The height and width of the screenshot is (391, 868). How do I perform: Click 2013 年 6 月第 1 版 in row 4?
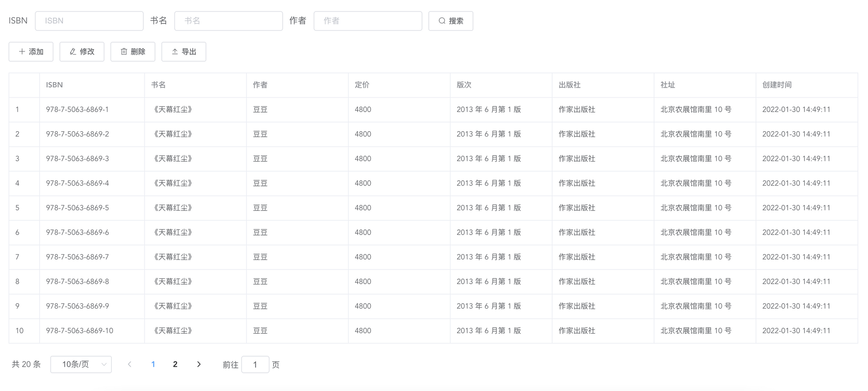click(489, 183)
